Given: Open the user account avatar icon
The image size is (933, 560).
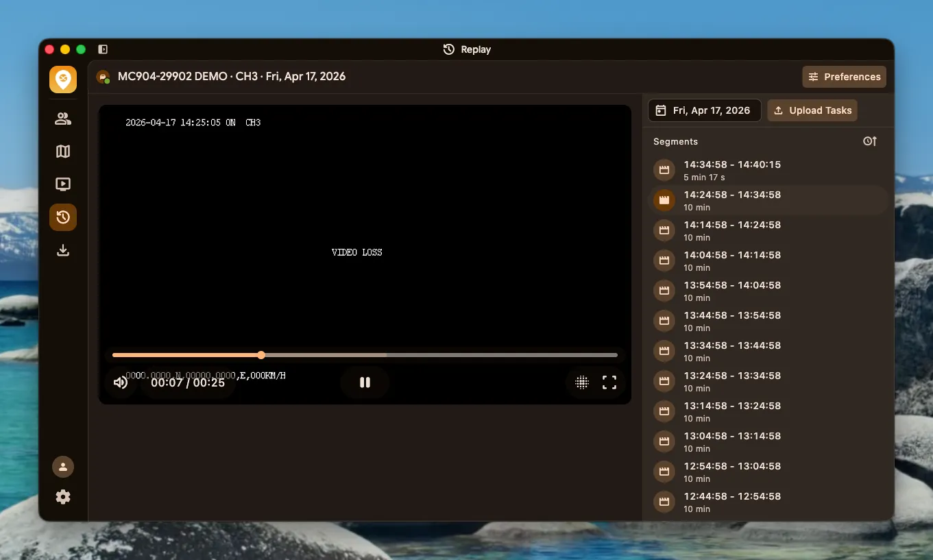Looking at the screenshot, I should [x=63, y=467].
